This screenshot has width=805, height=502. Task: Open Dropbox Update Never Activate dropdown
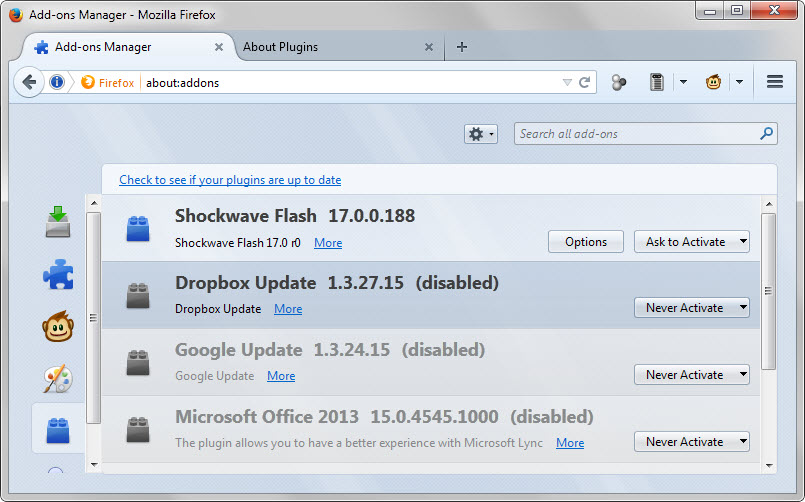coord(692,307)
